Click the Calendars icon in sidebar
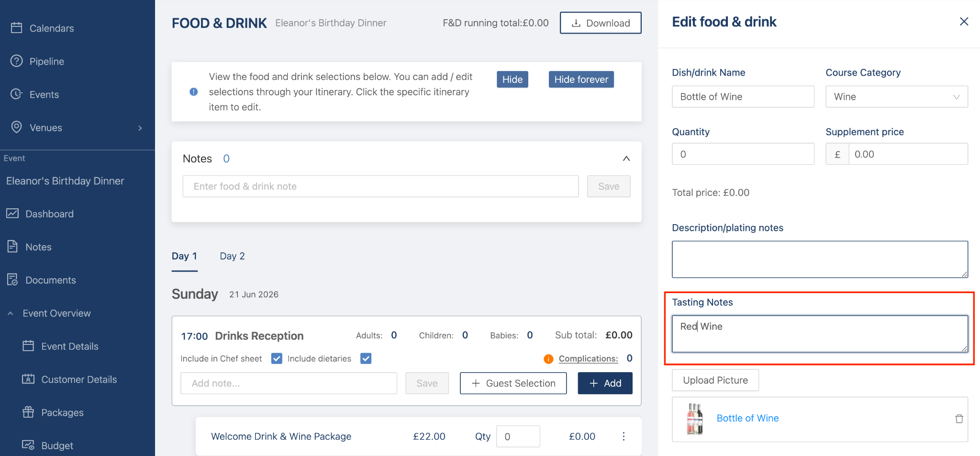Image resolution: width=980 pixels, height=456 pixels. pyautogui.click(x=17, y=28)
